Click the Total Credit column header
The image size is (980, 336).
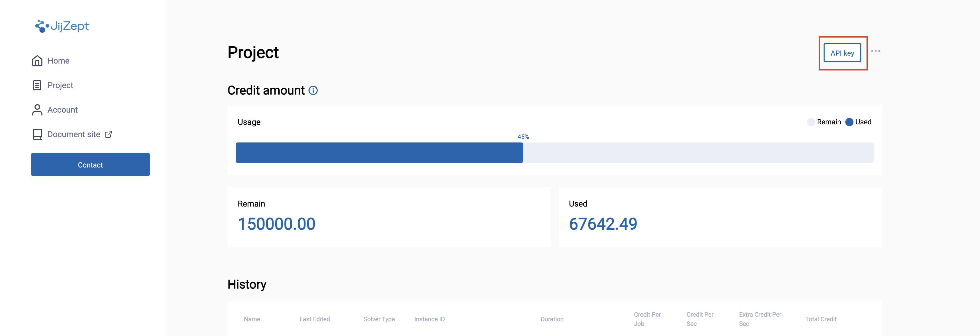821,319
